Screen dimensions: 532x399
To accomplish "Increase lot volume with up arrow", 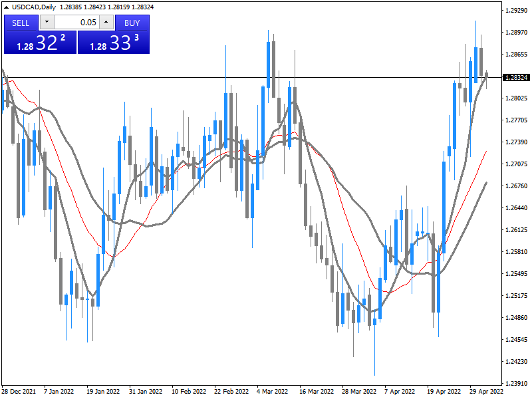I will (x=106, y=23).
